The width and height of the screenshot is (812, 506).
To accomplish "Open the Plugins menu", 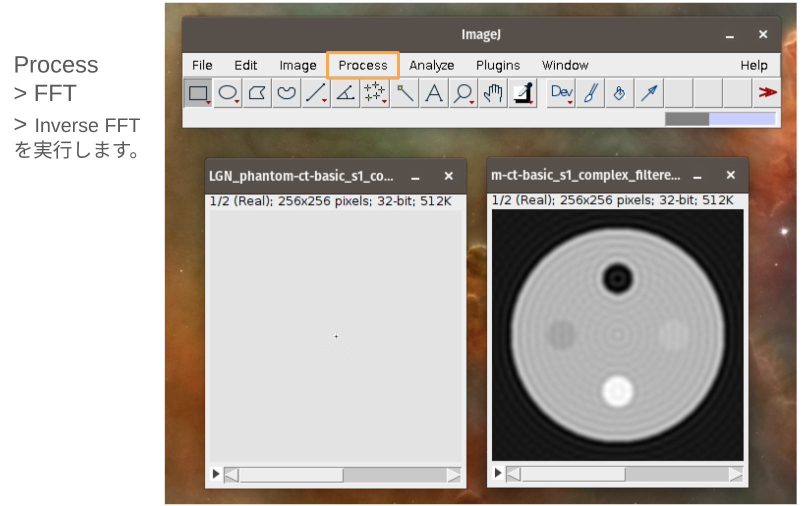I will 498,65.
